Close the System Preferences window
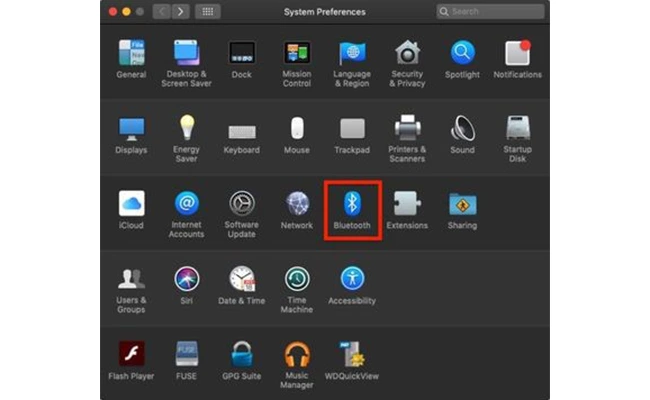The width and height of the screenshot is (650, 400). tap(113, 12)
